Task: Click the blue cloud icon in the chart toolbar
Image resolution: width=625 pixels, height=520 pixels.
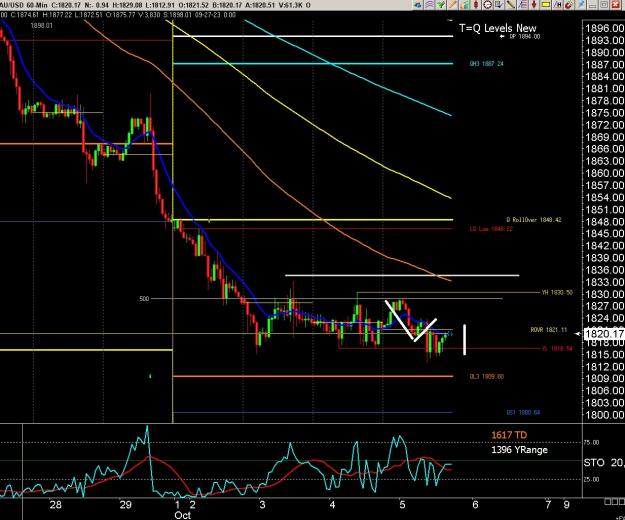Action: [x=418, y=5]
